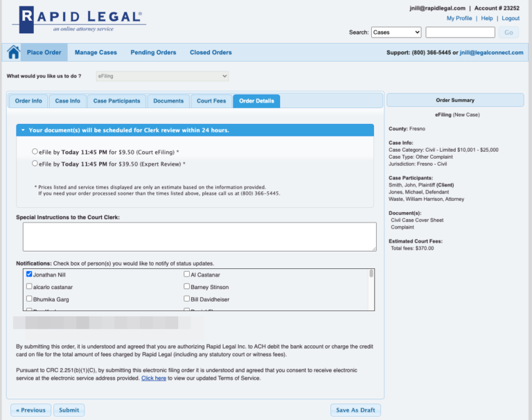Click 'Account # 23252' text
This screenshot has height=420, width=532.
(x=497, y=8)
